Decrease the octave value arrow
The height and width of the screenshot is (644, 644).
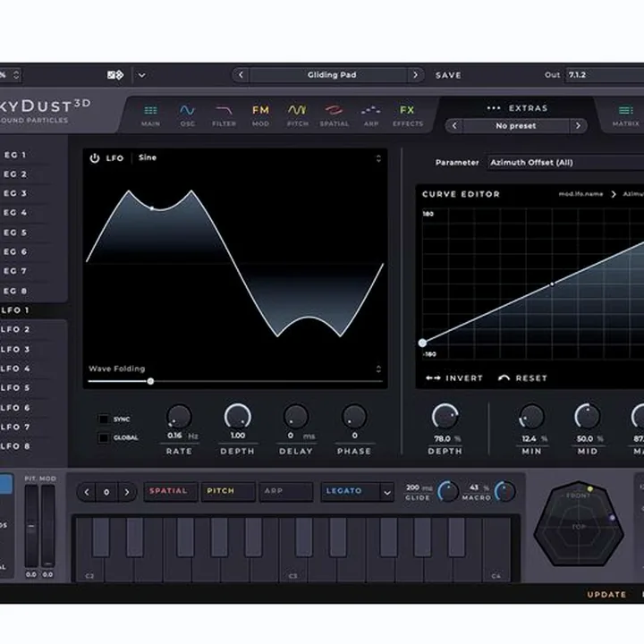pos(87,492)
